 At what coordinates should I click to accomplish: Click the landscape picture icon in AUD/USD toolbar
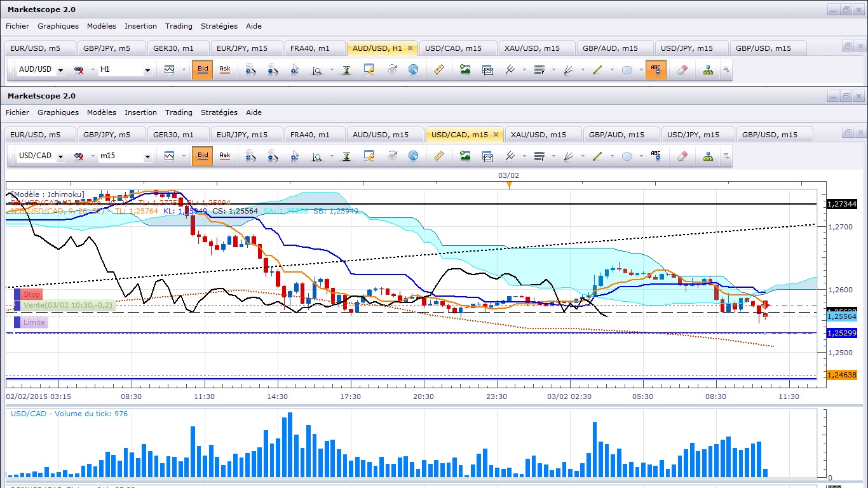465,69
